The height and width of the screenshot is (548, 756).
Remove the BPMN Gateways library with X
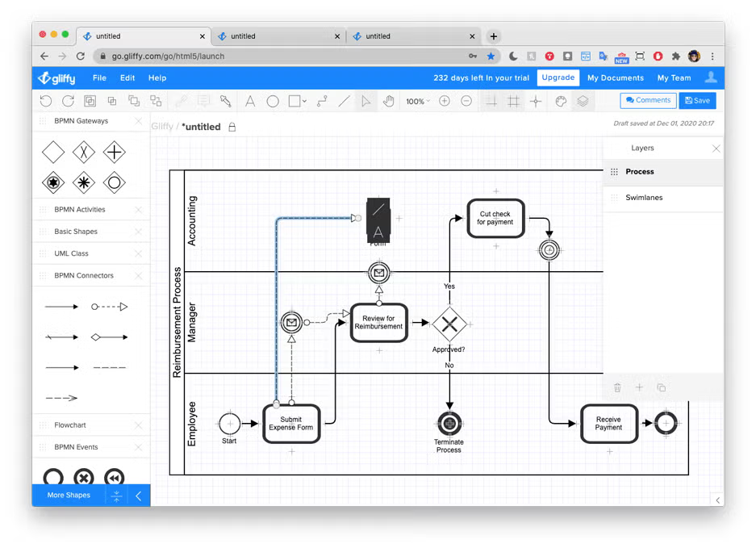[139, 121]
